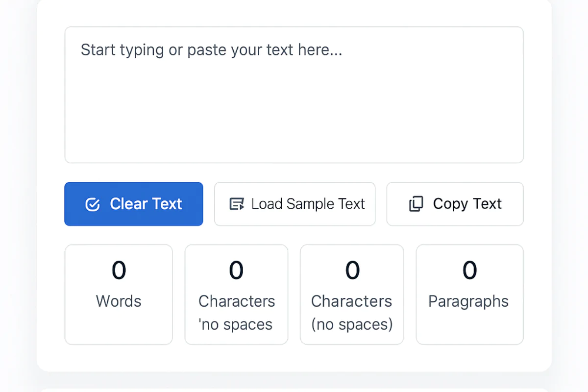Click the Words label
This screenshot has height=392, width=588.
click(x=118, y=301)
